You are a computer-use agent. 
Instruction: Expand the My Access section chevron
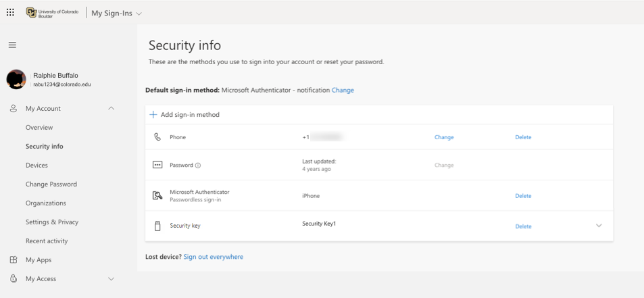(112, 279)
